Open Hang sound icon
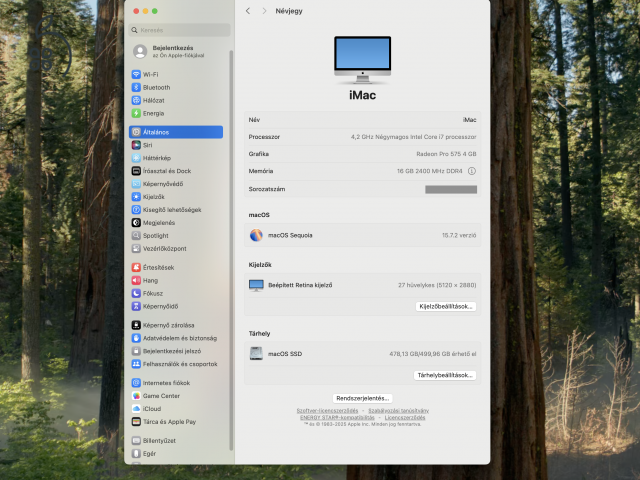The height and width of the screenshot is (480, 640). coord(136,280)
